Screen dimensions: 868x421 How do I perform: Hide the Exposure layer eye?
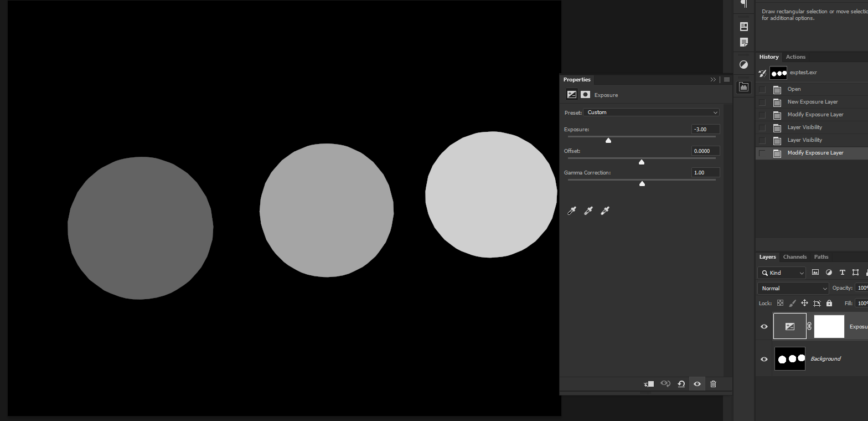pyautogui.click(x=764, y=327)
